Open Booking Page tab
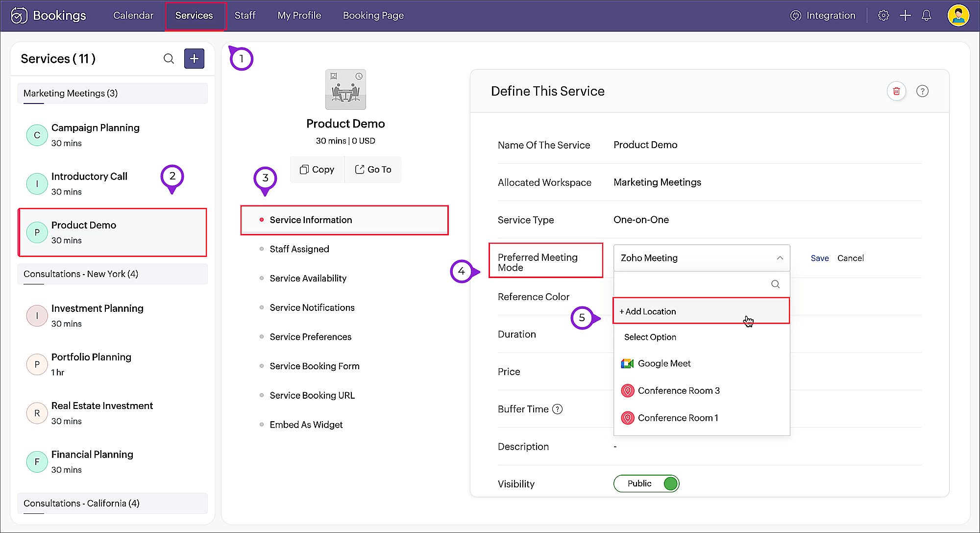Screen dimensions: 980x533 pos(373,15)
